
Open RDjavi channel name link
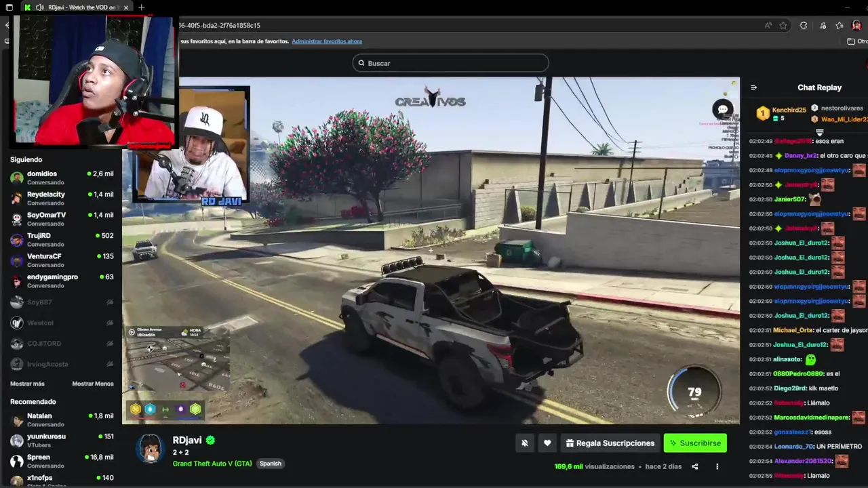coord(187,440)
